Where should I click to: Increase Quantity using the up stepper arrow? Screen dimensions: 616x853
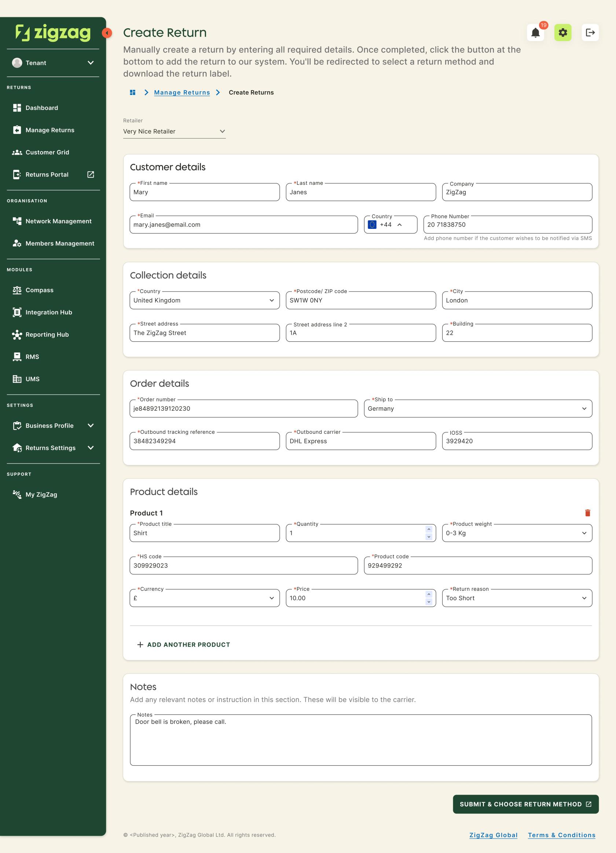click(429, 529)
